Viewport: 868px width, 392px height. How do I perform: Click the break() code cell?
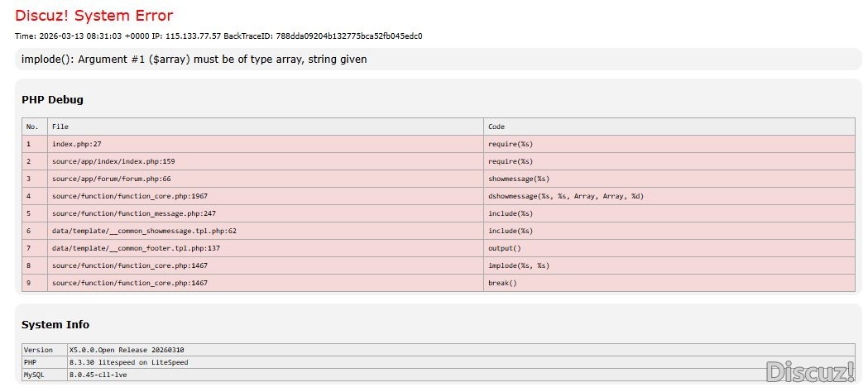(502, 283)
